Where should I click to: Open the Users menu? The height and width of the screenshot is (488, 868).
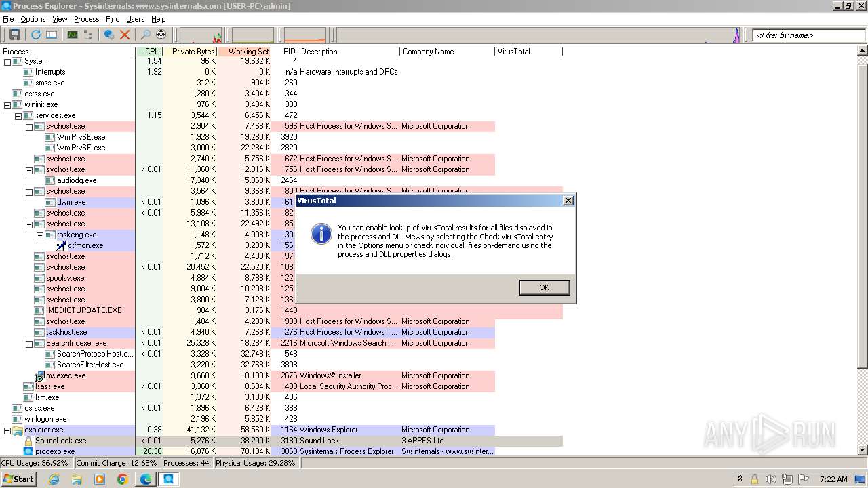click(x=135, y=19)
